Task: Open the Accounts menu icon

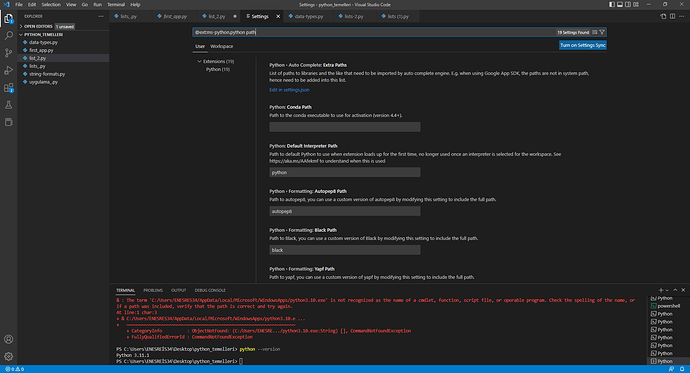Action: [8, 339]
